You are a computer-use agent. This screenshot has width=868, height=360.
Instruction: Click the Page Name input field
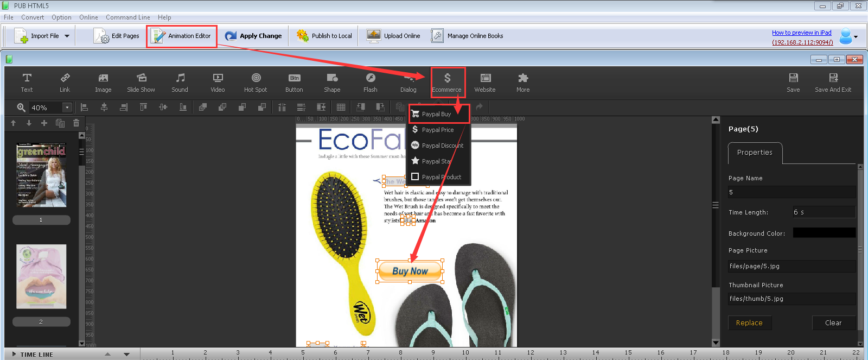pyautogui.click(x=792, y=192)
